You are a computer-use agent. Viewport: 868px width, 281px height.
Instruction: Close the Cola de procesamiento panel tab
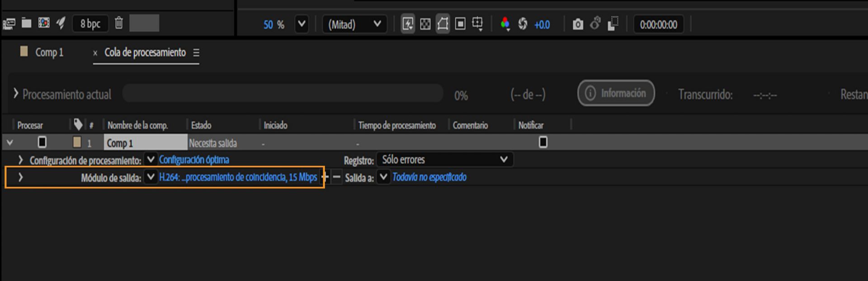click(95, 53)
